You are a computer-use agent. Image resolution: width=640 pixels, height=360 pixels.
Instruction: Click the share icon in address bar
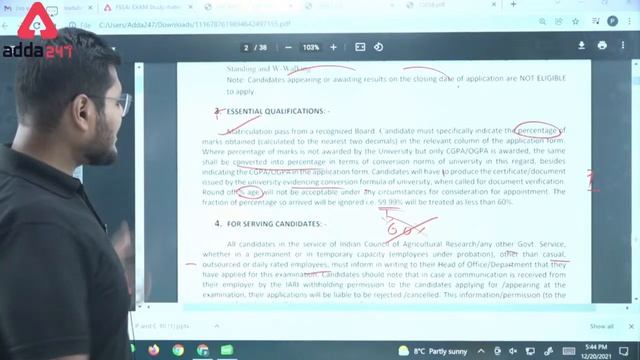pyautogui.click(x=559, y=22)
